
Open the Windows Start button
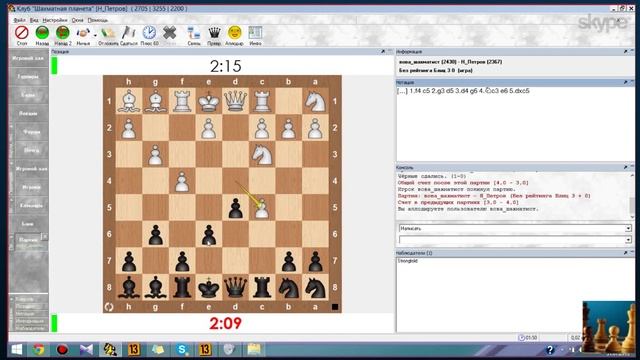[x=17, y=349]
